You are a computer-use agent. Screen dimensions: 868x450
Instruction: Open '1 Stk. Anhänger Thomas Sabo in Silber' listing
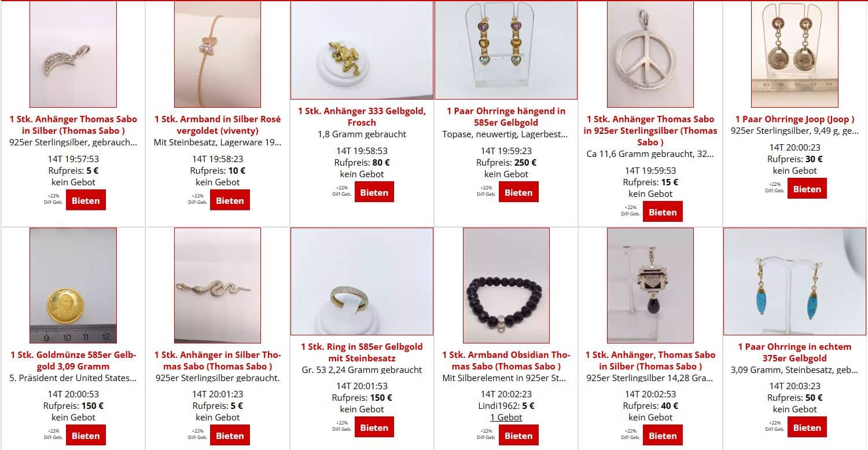tap(73, 125)
